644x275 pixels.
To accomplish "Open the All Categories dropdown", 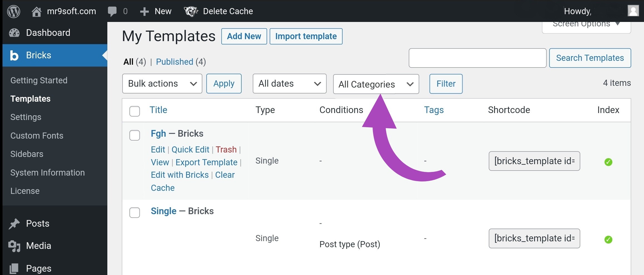I will pos(376,84).
